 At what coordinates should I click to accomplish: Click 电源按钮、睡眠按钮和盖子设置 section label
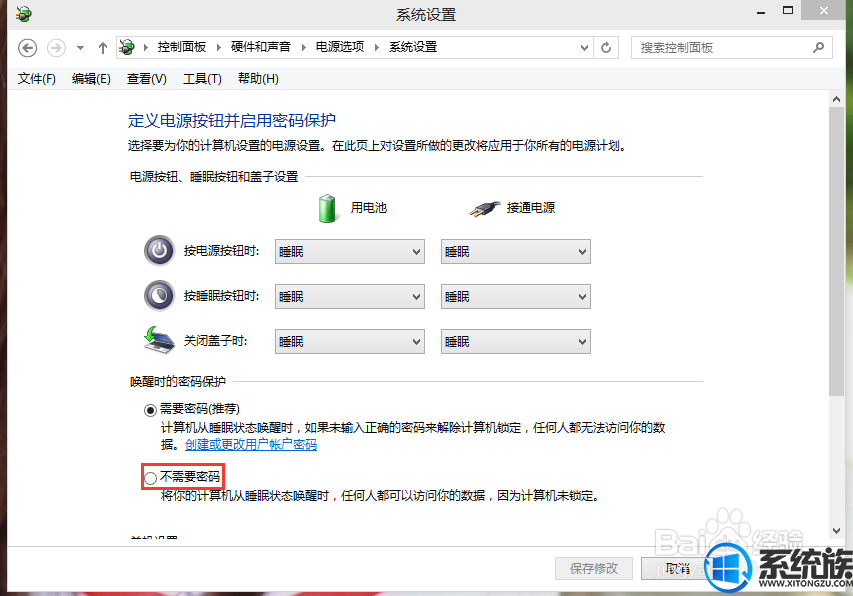point(214,177)
